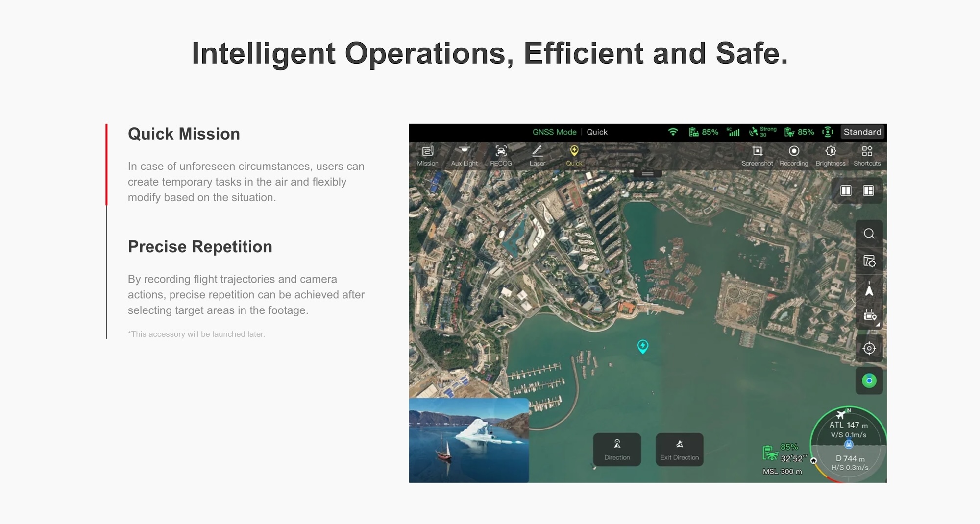Check the drone battery 85% in top bar
Viewport: 980px width, 524px height.
coord(799,132)
